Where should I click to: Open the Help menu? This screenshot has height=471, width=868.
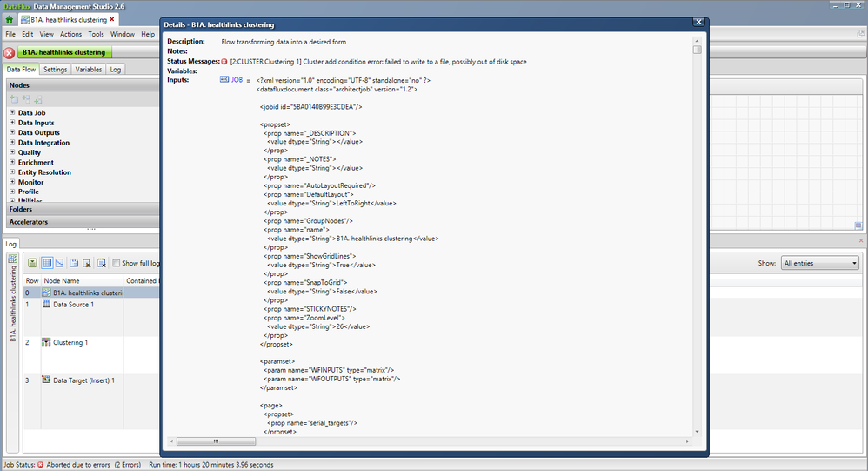pyautogui.click(x=148, y=34)
